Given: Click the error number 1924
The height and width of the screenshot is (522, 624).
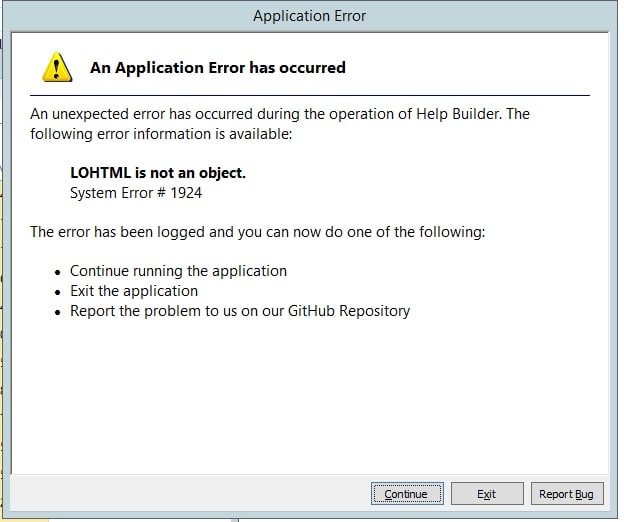Looking at the screenshot, I should [x=186, y=193].
